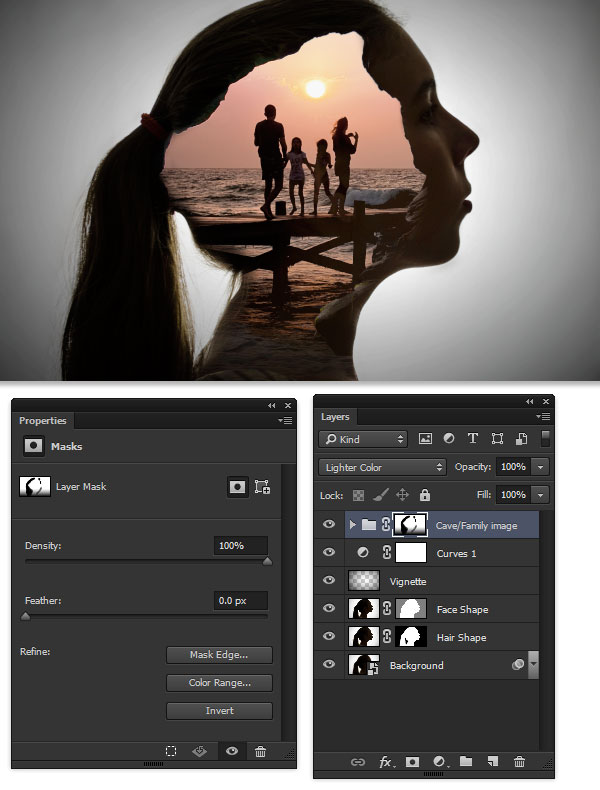Image resolution: width=600 pixels, height=790 pixels.
Task: Expand the Cave/Family image group
Action: click(x=353, y=525)
